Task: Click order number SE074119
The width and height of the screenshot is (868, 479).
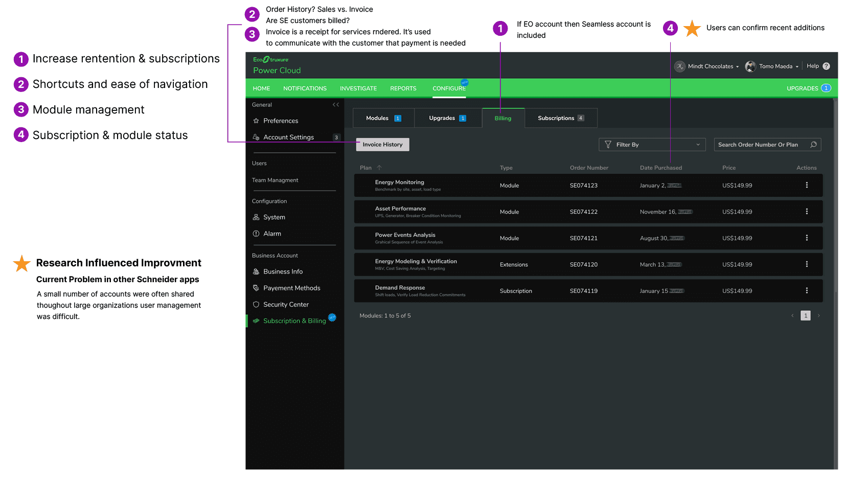Action: 584,291
